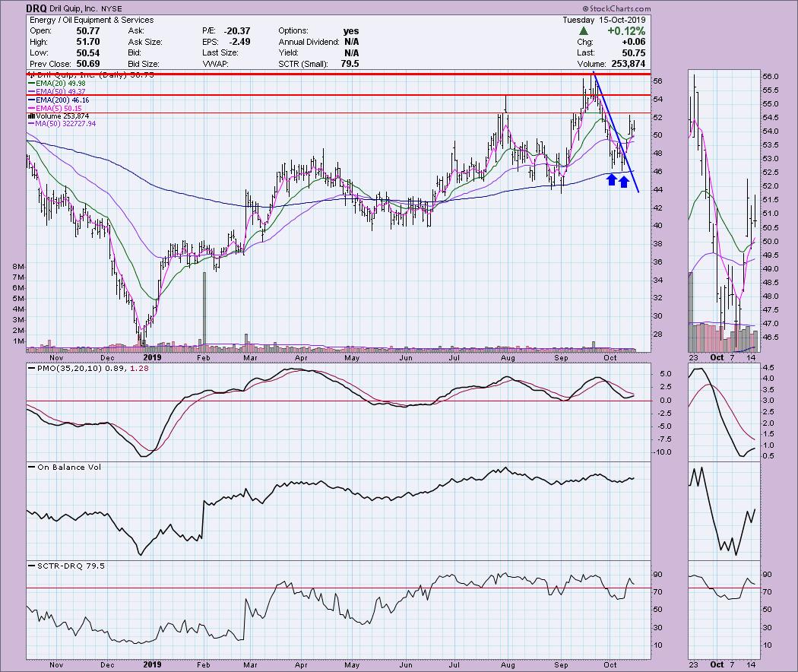Image resolution: width=798 pixels, height=672 pixels.
Task: Click the PMO(35,20,10) indicator label
Action: (x=89, y=368)
